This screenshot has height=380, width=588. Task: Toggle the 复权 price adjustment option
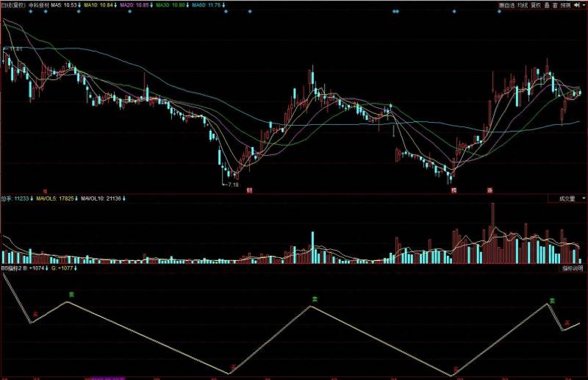click(x=536, y=5)
